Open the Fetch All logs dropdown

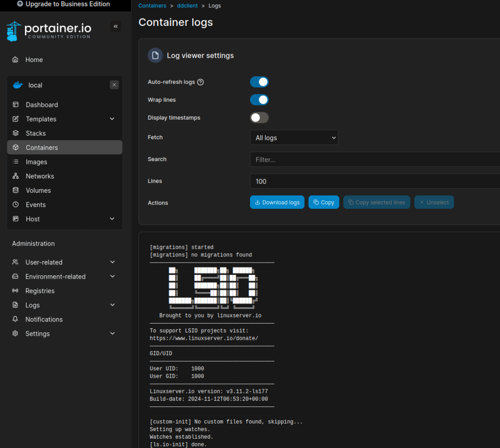(294, 138)
